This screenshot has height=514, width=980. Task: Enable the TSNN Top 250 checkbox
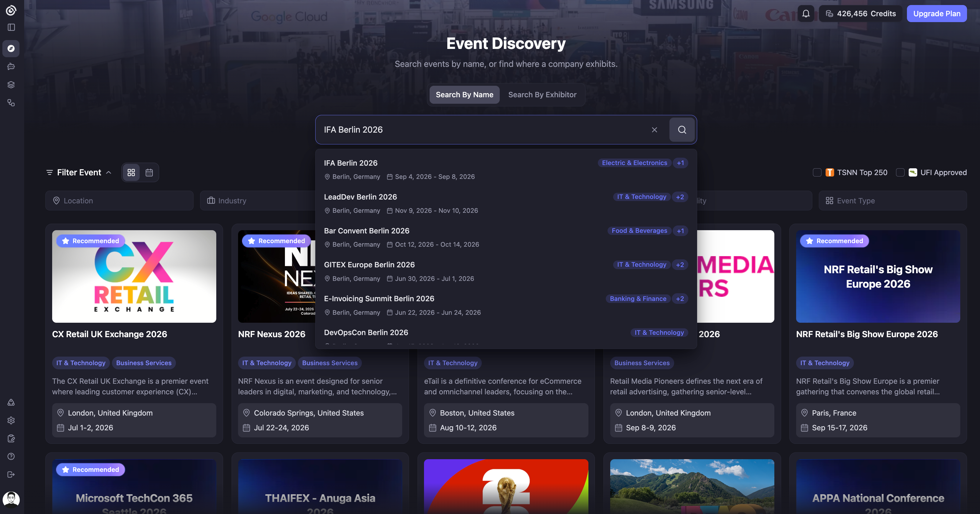click(817, 173)
